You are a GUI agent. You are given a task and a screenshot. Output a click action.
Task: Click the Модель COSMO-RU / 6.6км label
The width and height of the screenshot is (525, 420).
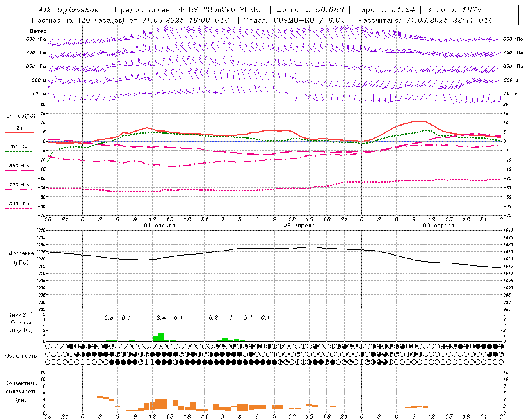(x=296, y=20)
